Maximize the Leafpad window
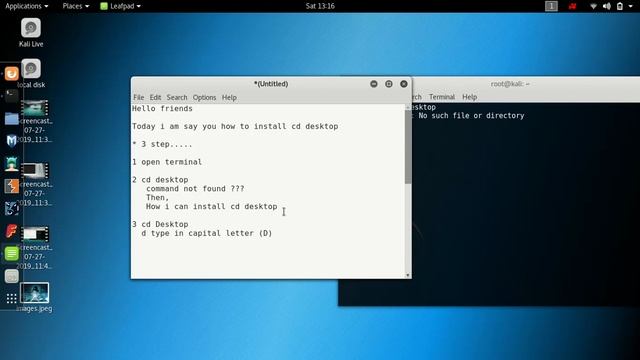The image size is (640, 360). coord(389,84)
